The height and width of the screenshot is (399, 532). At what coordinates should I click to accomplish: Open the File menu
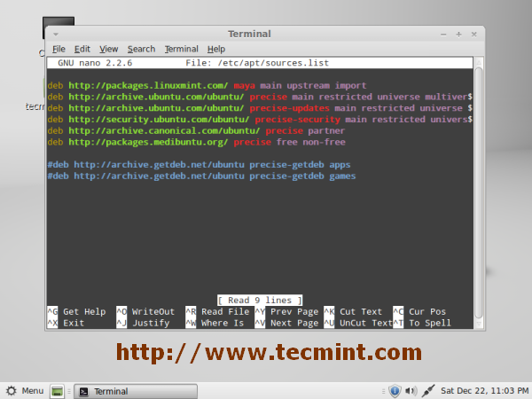(59, 49)
